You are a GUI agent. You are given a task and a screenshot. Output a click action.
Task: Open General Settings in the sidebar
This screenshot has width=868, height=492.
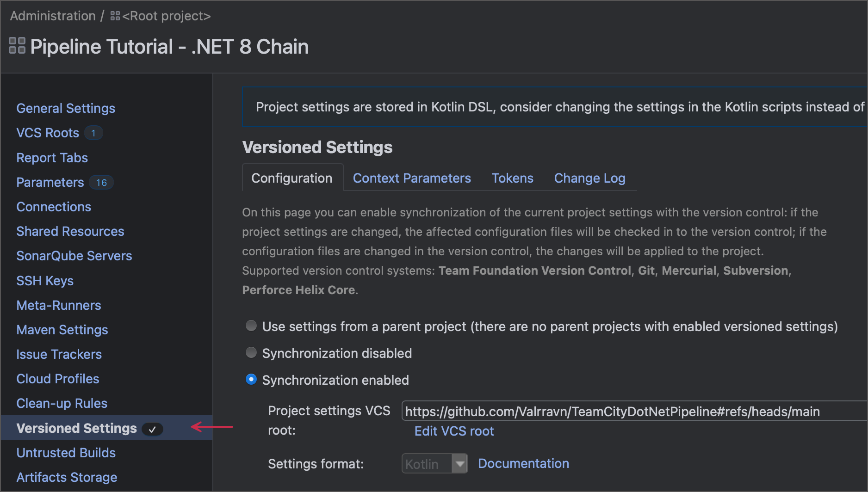65,108
